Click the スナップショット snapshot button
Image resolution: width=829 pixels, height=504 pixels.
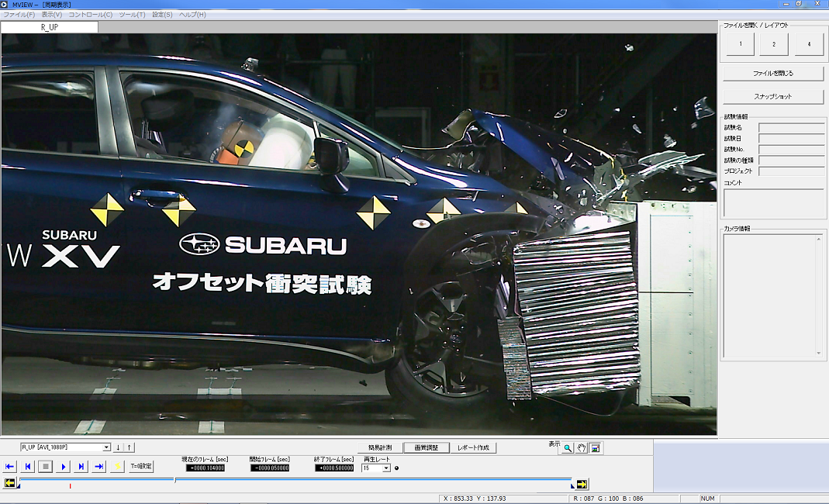click(773, 96)
